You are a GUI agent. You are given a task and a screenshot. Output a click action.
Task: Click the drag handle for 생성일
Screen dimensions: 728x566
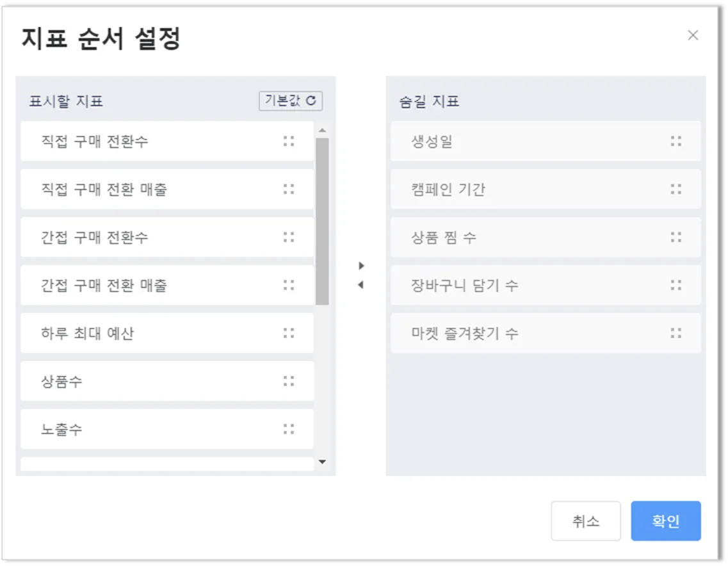pos(675,141)
